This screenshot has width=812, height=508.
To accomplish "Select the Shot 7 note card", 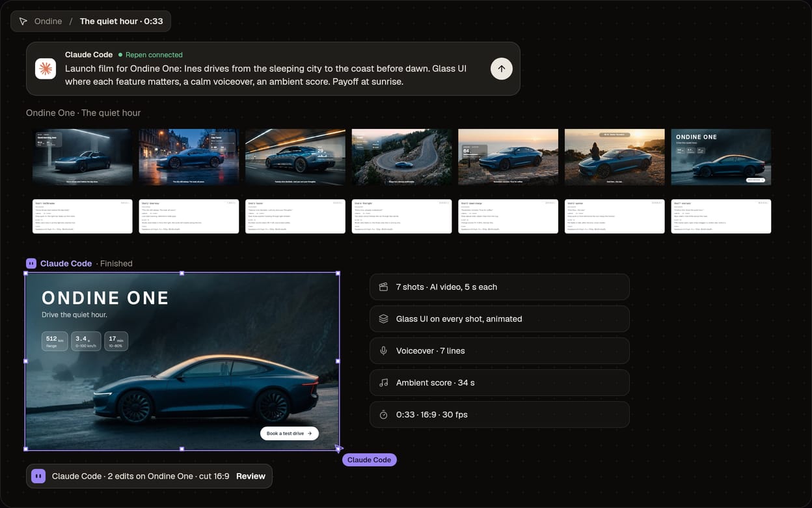I will coord(721,216).
